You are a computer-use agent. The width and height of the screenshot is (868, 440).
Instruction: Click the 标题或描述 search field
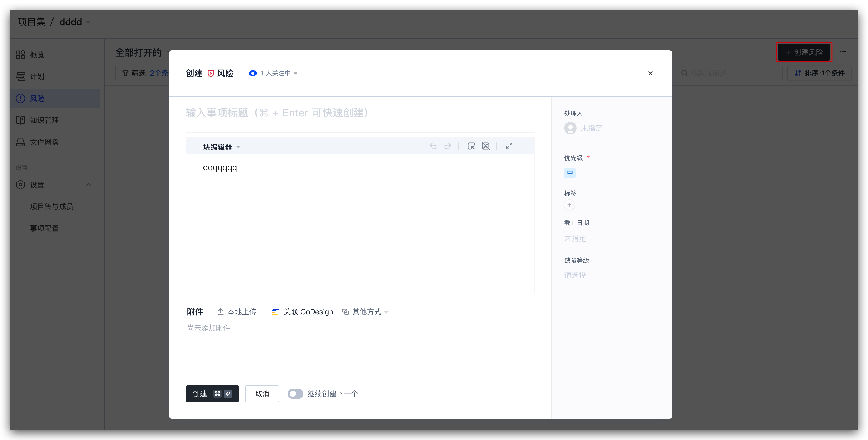[x=729, y=73]
